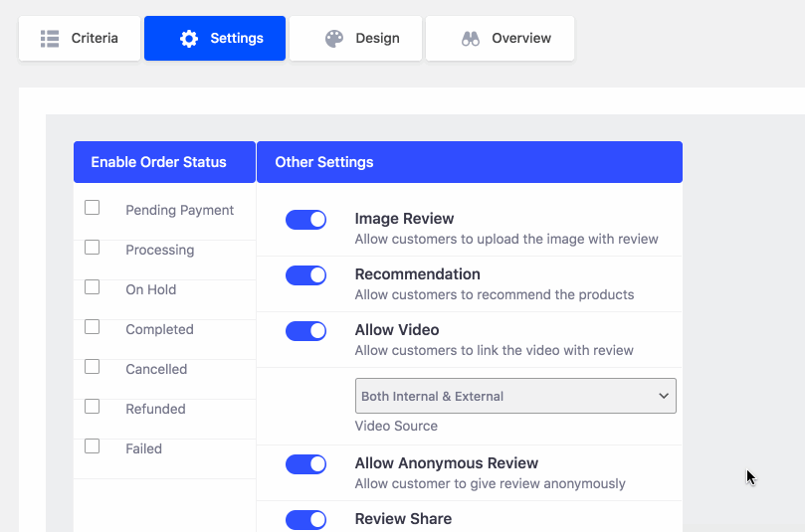The image size is (805, 532).
Task: Switch to the Settings tab label
Action: click(237, 38)
